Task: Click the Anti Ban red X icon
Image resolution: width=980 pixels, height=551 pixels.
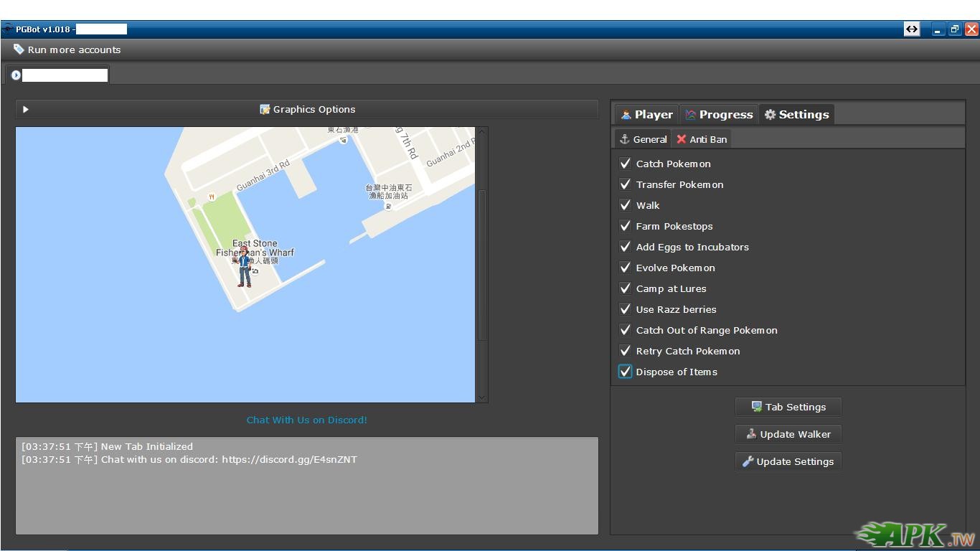Action: coord(681,139)
